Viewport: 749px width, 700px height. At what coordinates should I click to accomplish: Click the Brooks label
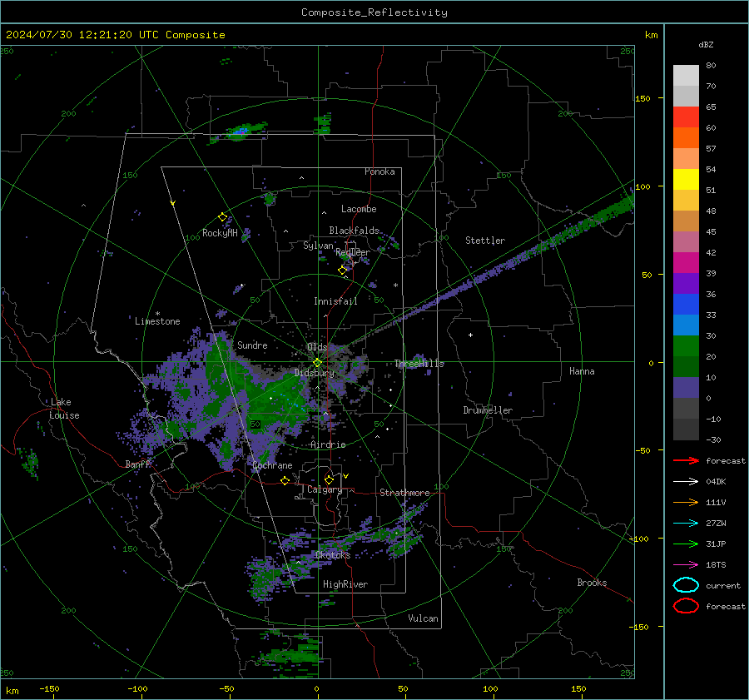point(592,583)
